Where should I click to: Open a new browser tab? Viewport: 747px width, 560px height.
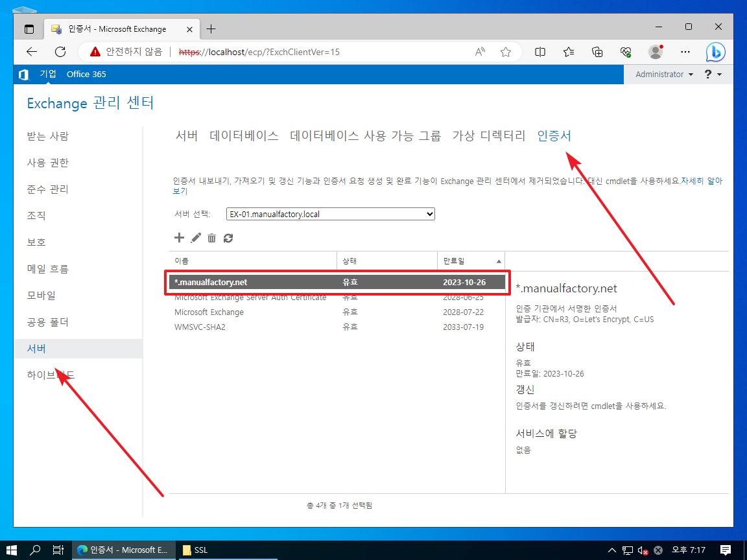(211, 29)
